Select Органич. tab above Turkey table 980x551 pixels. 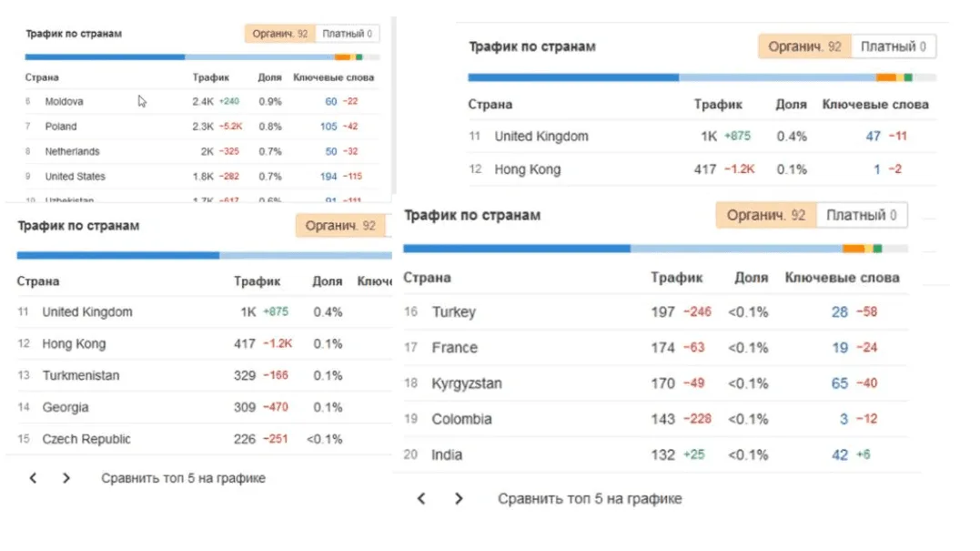765,216
